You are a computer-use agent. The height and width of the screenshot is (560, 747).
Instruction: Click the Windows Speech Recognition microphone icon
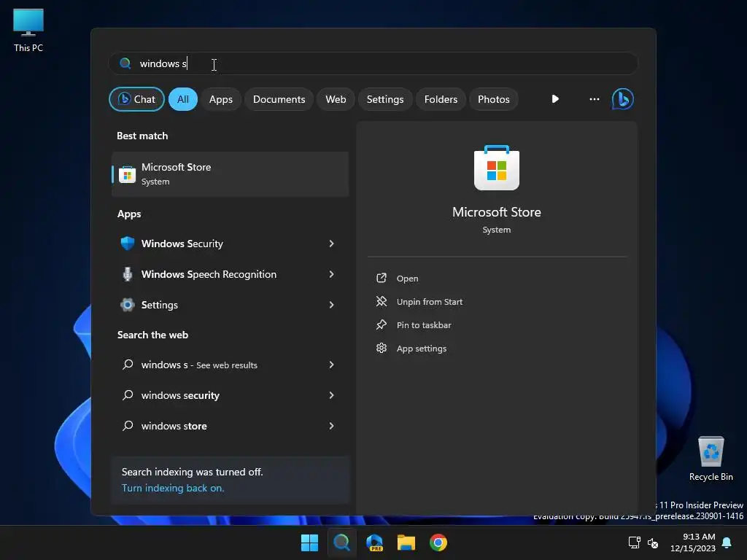(x=127, y=274)
